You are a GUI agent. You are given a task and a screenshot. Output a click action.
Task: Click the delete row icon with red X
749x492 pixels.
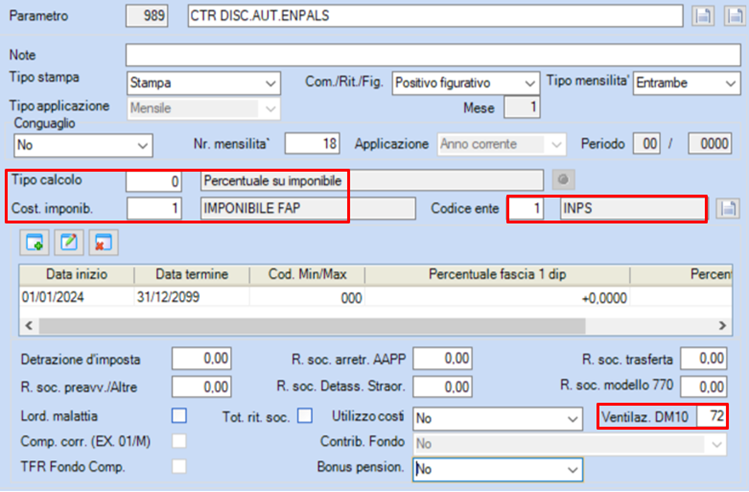coord(103,243)
